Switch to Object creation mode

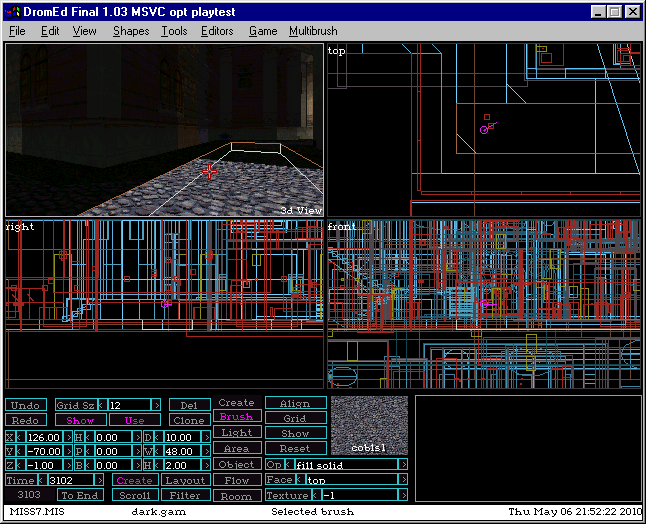pos(236,465)
